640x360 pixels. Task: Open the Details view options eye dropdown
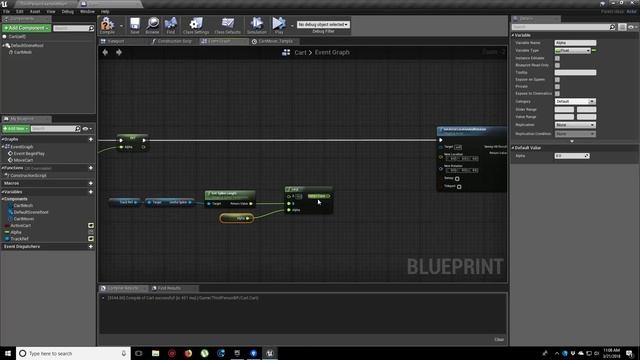(x=632, y=27)
